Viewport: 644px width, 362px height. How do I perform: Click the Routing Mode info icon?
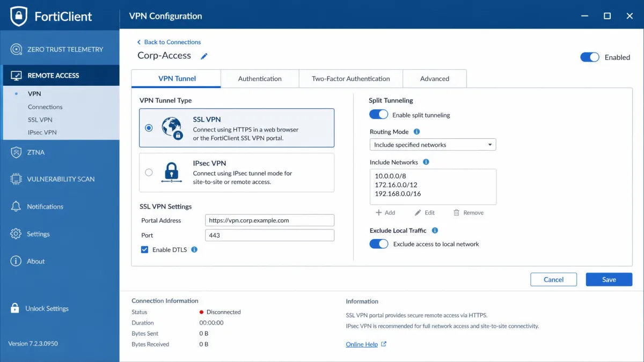tap(416, 131)
